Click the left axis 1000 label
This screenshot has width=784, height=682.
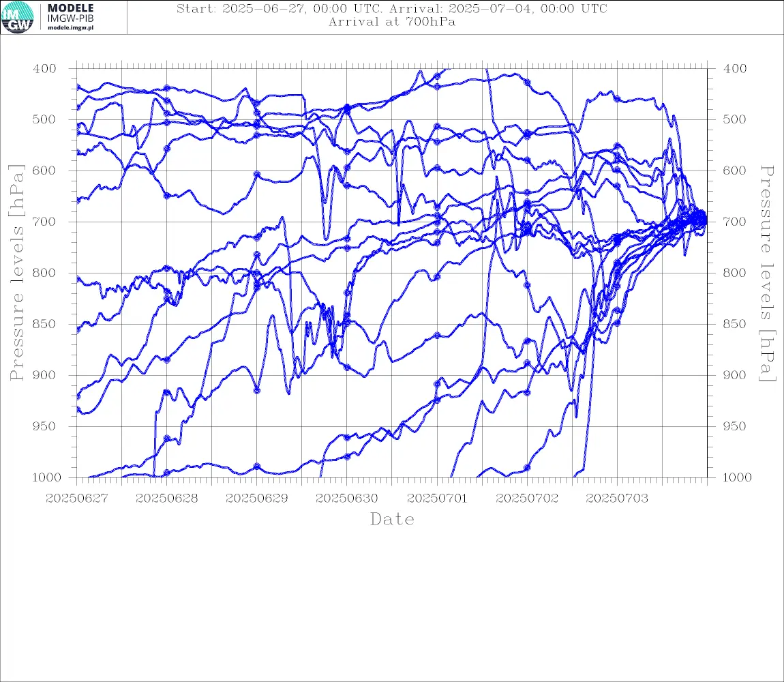46,477
